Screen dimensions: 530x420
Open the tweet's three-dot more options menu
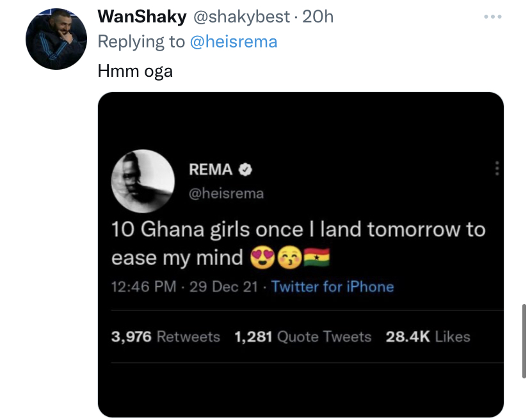(494, 15)
